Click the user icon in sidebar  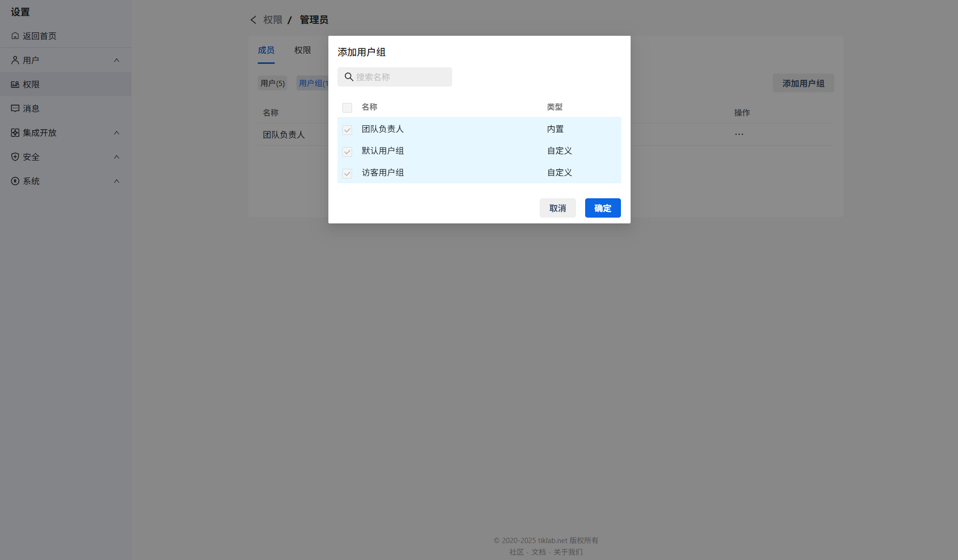(15, 60)
